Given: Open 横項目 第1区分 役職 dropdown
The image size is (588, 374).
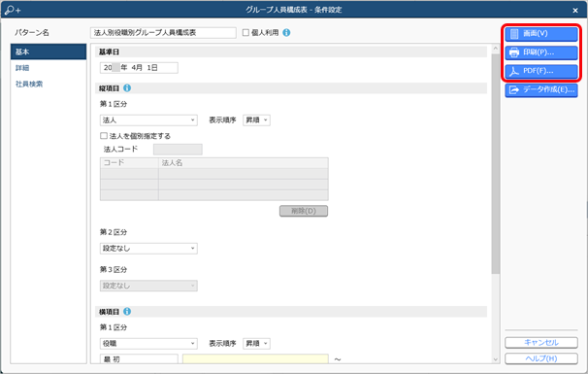Looking at the screenshot, I should tap(148, 343).
